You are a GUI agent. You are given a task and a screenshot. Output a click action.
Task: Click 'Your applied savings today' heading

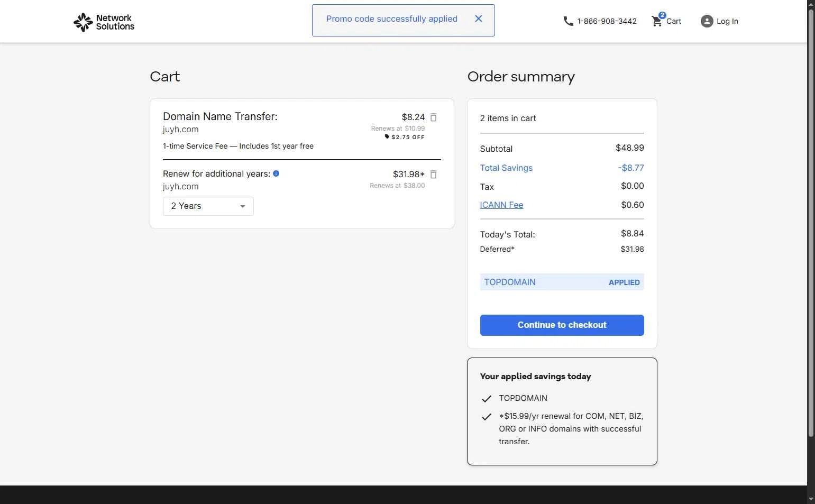[535, 377]
